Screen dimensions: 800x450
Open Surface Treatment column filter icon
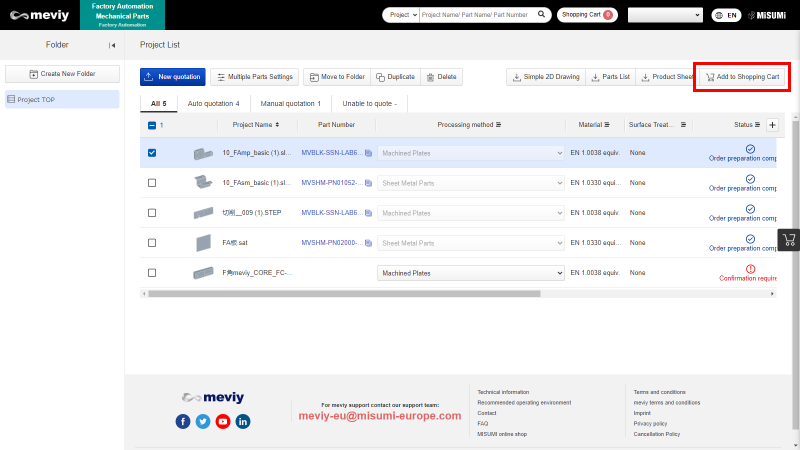(683, 124)
